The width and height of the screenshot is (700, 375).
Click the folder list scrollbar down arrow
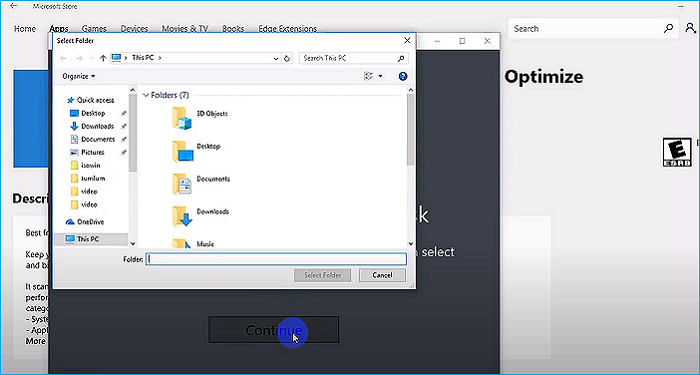pyautogui.click(x=411, y=243)
